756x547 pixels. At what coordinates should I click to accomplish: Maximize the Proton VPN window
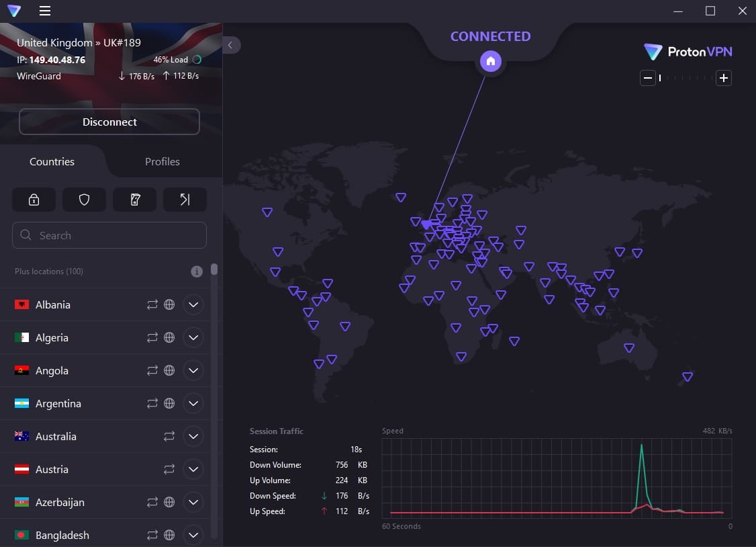click(710, 11)
